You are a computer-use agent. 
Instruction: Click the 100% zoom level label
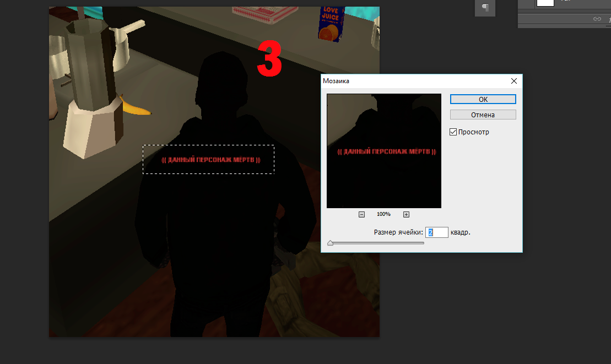(383, 214)
